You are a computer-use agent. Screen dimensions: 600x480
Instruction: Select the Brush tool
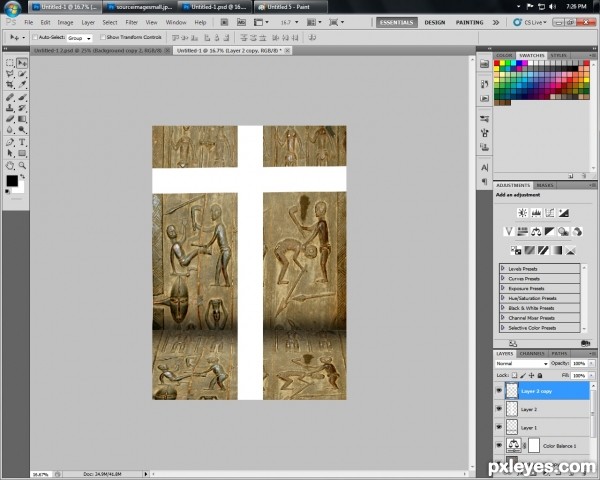tap(22, 97)
